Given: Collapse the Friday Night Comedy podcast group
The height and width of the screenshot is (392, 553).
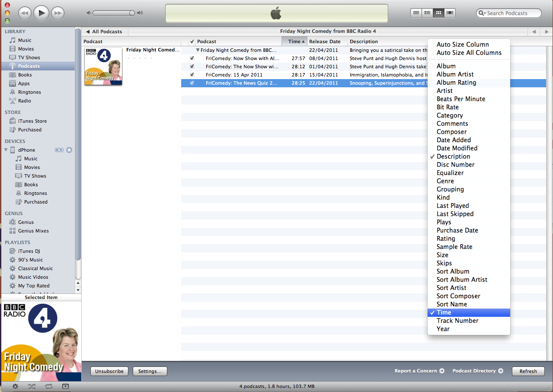Looking at the screenshot, I should point(198,50).
